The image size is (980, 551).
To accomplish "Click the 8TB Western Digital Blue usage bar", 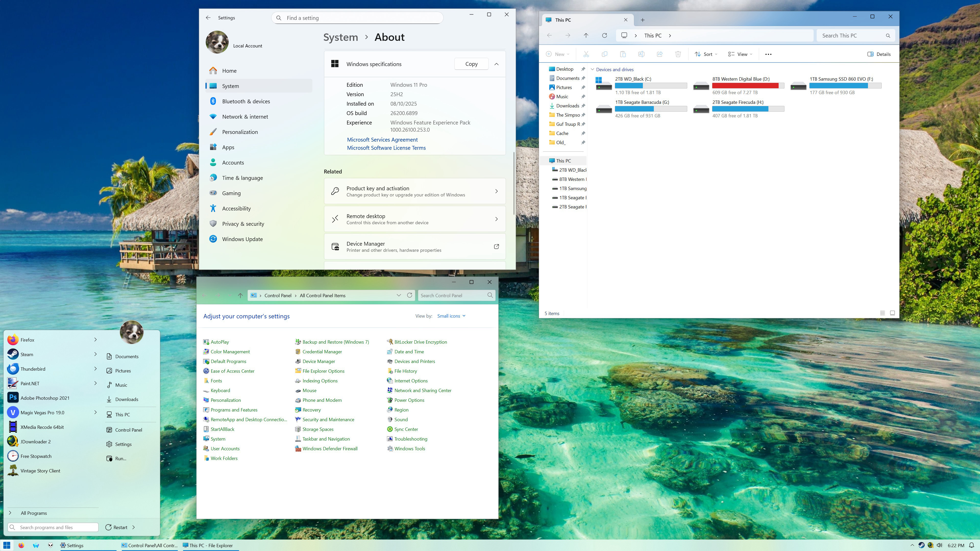I will click(x=748, y=85).
